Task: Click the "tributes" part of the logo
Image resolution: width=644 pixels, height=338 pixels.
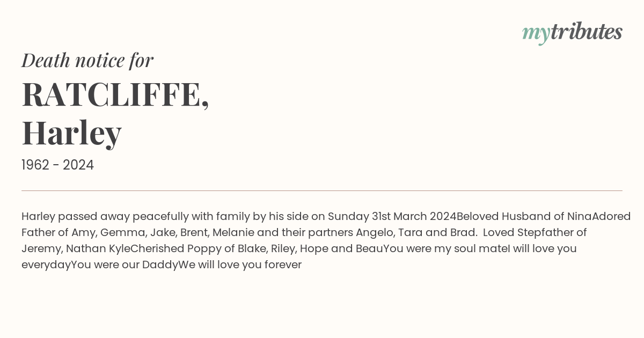Action: tap(586, 32)
